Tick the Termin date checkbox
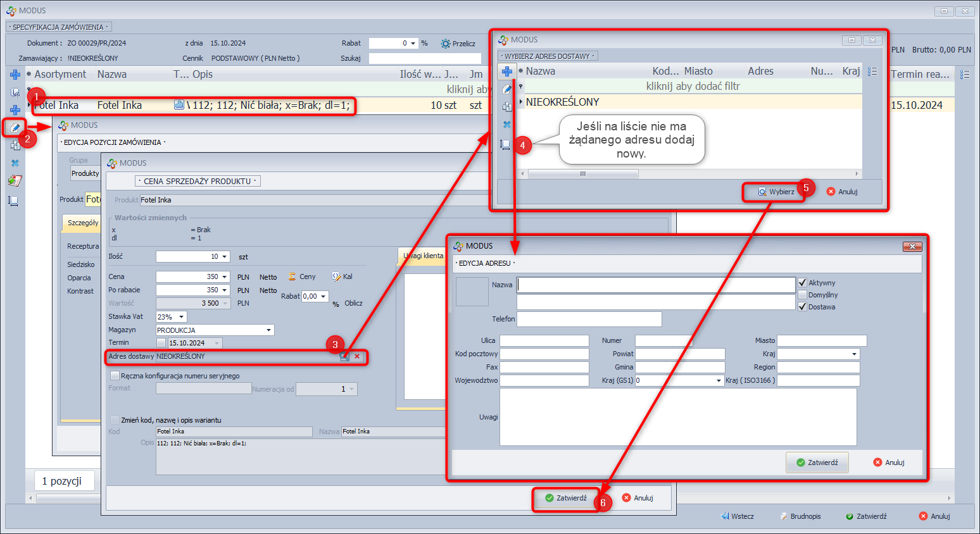 point(161,343)
